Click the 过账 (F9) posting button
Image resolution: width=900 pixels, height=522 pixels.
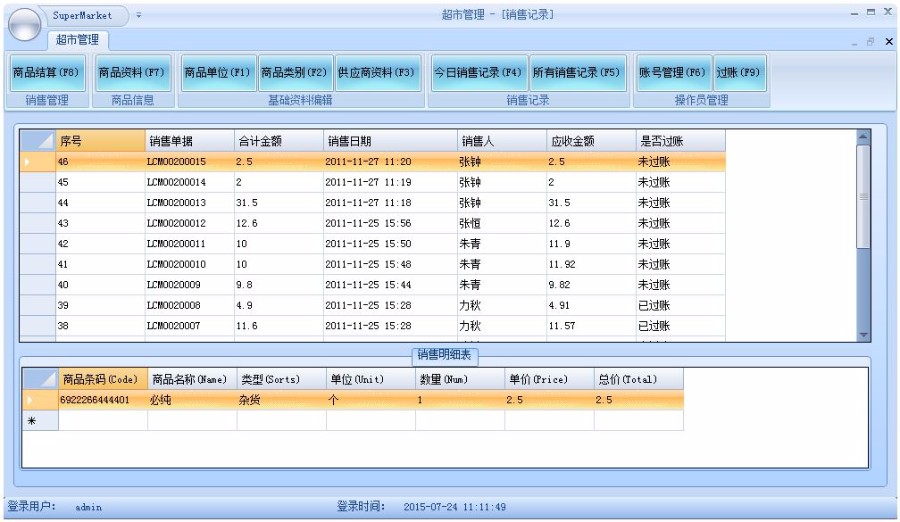pos(739,72)
